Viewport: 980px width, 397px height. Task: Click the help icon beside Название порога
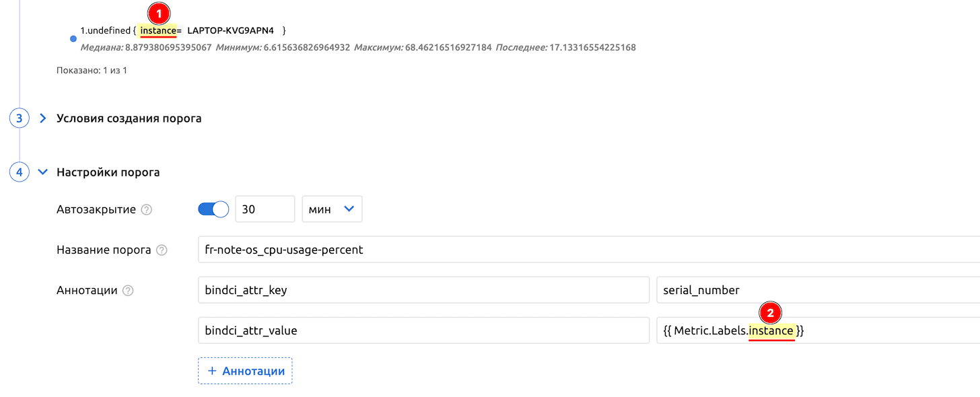(x=162, y=250)
